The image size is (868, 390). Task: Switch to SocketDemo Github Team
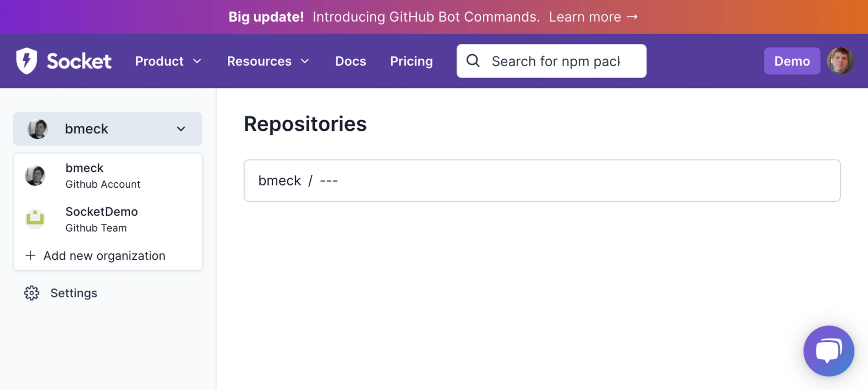click(108, 219)
